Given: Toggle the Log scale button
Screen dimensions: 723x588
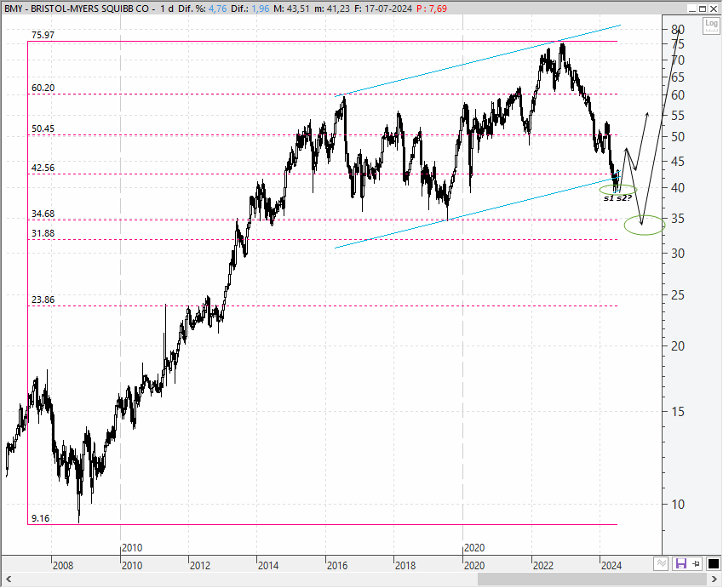Looking at the screenshot, I should click(710, 26).
